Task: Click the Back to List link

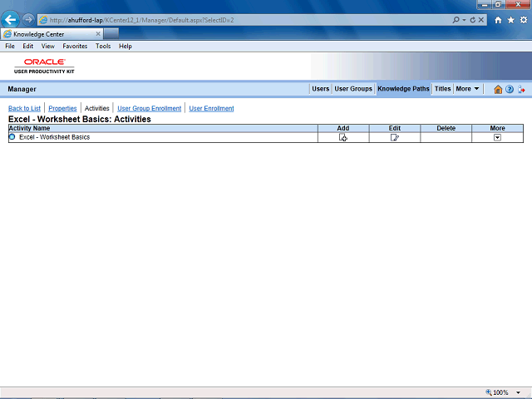Action: point(24,108)
